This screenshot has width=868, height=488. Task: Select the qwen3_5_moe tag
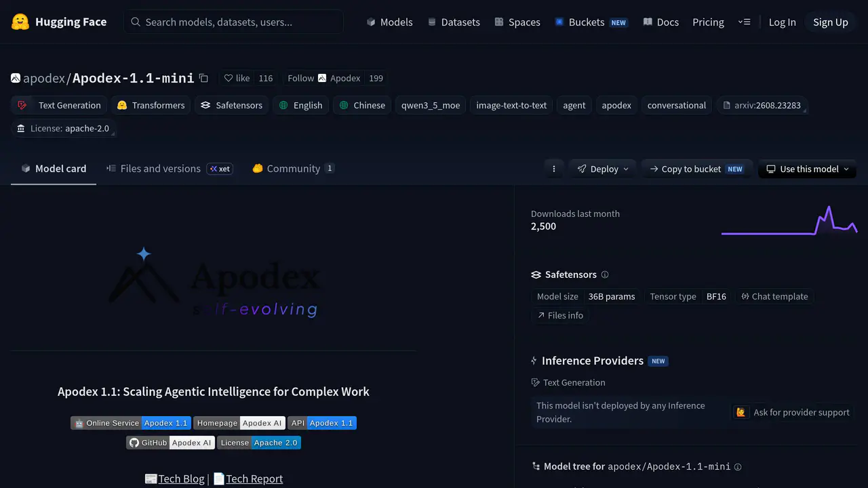[431, 105]
